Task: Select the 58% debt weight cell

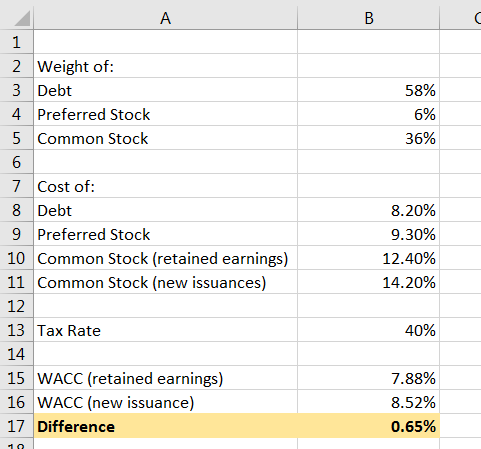Action: coord(369,90)
